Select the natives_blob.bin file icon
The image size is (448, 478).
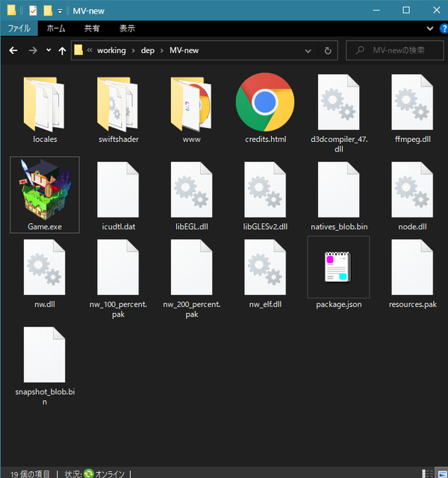click(338, 189)
